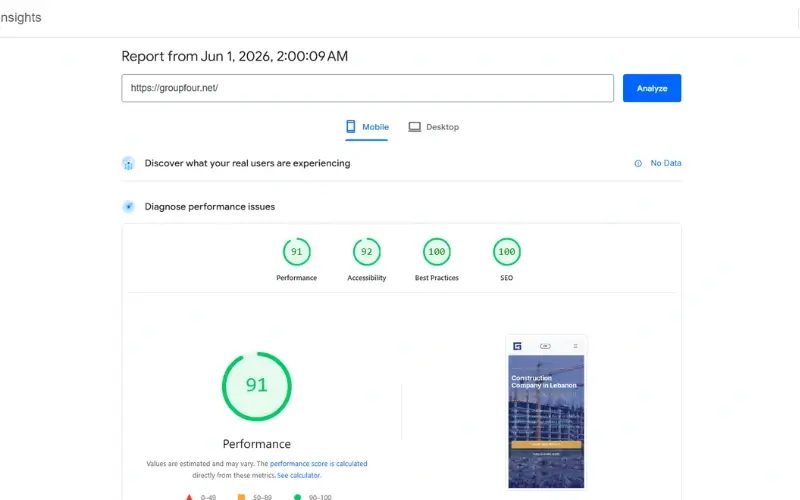Screen dimensions: 800x500
Task: Select the 92 Accessibility score gauge
Action: pos(366,252)
